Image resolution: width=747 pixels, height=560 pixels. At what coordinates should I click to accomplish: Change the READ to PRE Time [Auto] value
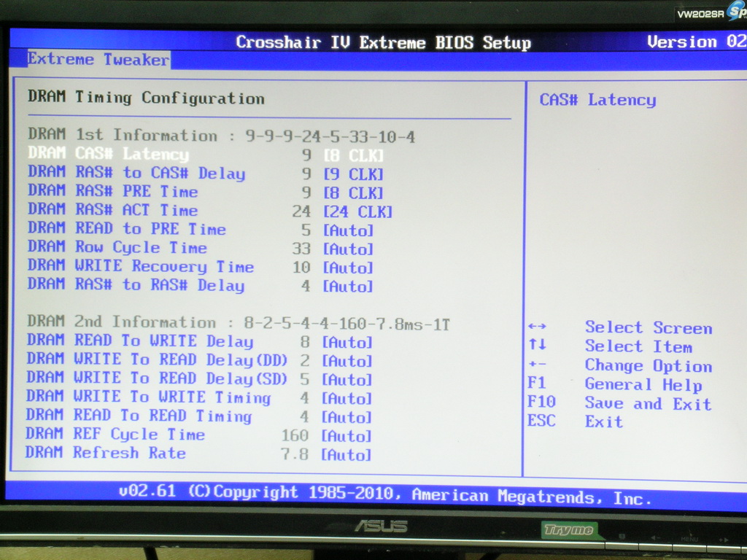[x=348, y=230]
